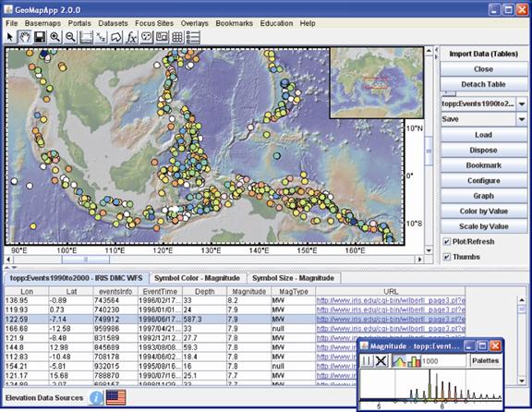532x412 pixels.
Task: Click the Import Data (Tables) button
Action: [483, 54]
